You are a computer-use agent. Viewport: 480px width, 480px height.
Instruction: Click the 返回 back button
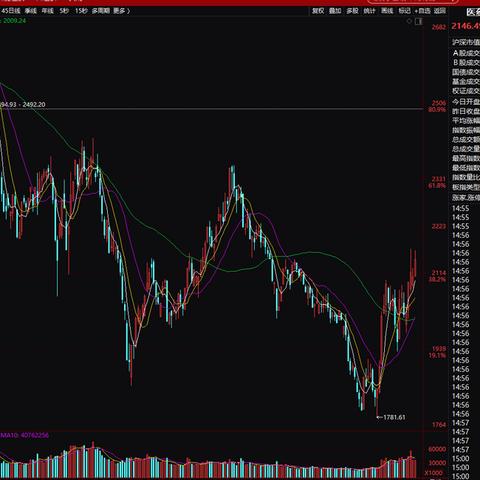click(440, 11)
